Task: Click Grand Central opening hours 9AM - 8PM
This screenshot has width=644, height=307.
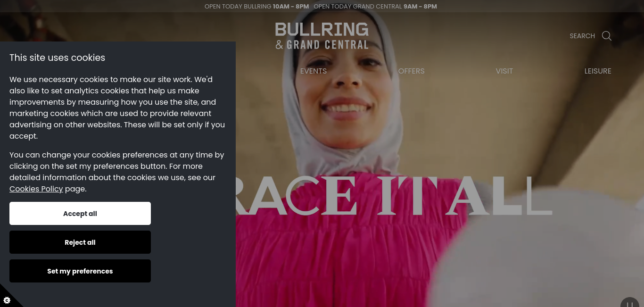Action: (420, 7)
